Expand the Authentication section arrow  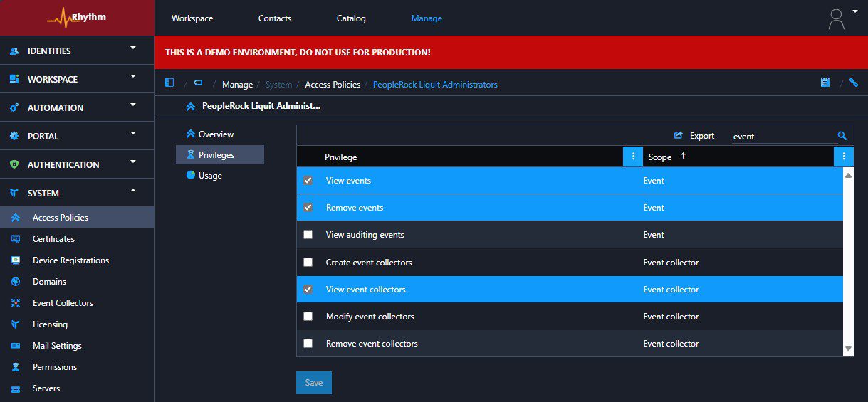coord(133,162)
